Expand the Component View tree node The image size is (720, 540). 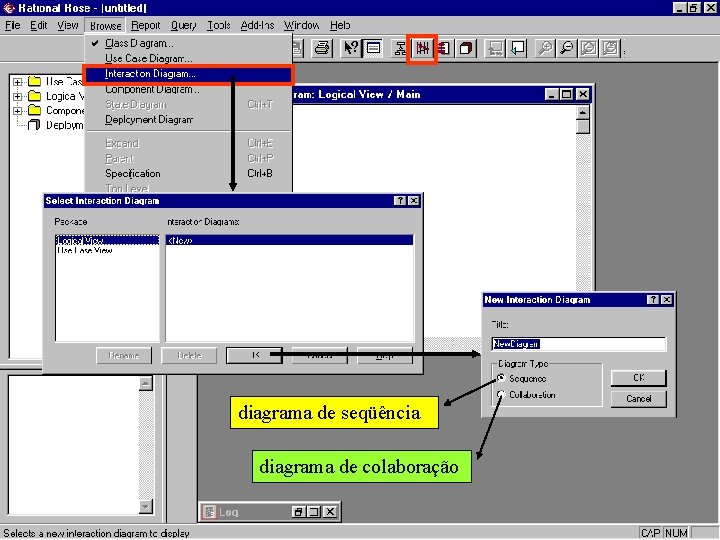click(x=17, y=111)
